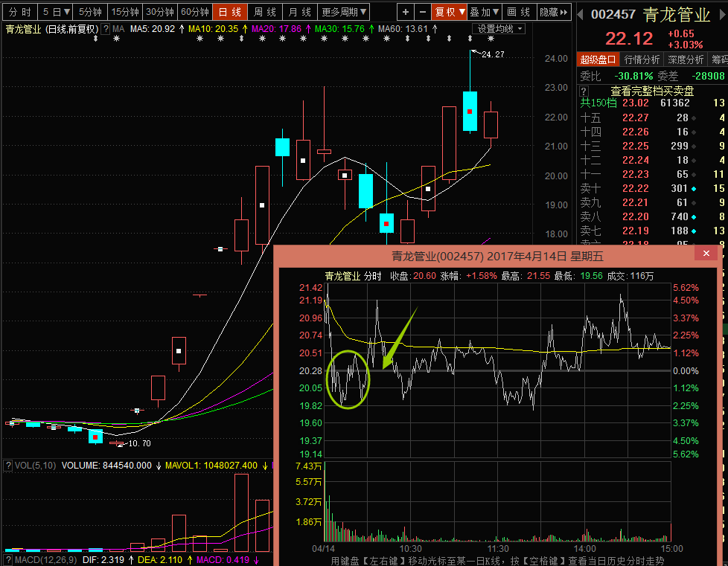
Task: Switch to 周线 weekly chart period
Action: pyautogui.click(x=265, y=12)
